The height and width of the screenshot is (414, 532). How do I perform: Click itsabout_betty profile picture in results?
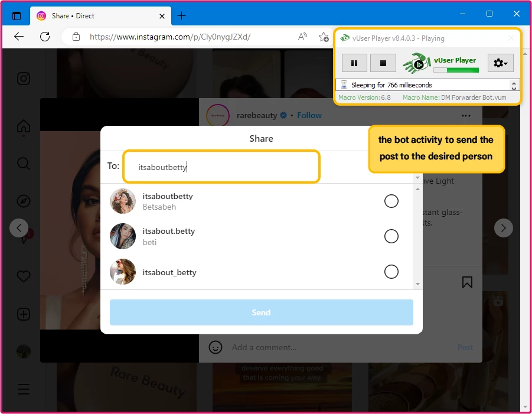(x=123, y=272)
